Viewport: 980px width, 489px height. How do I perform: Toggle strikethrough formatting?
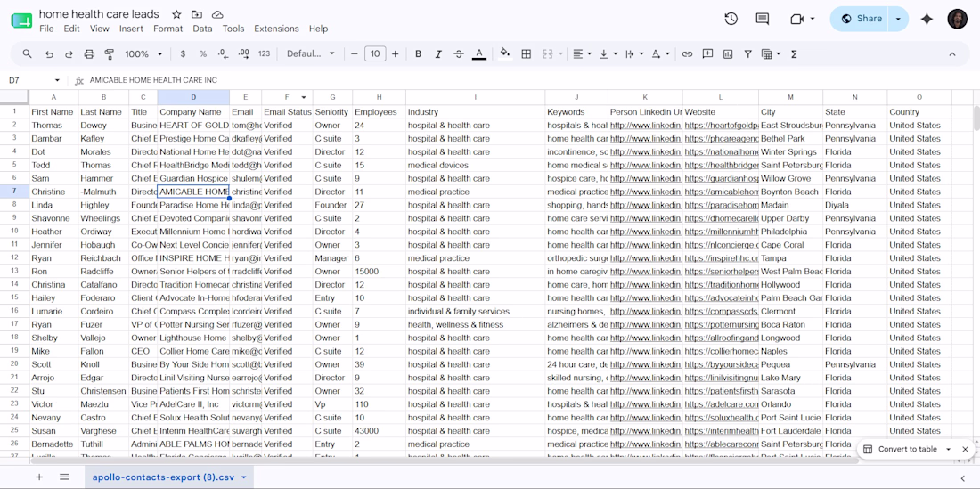point(458,54)
